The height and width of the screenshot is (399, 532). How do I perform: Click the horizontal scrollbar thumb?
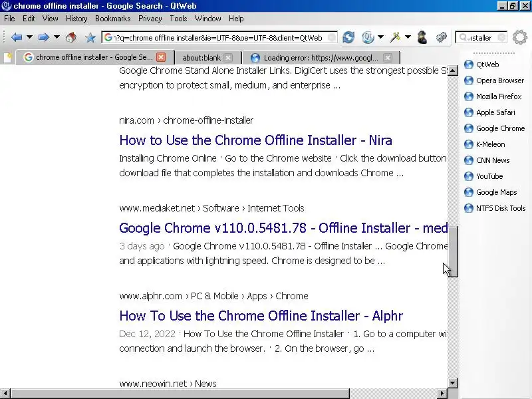[x=180, y=394]
